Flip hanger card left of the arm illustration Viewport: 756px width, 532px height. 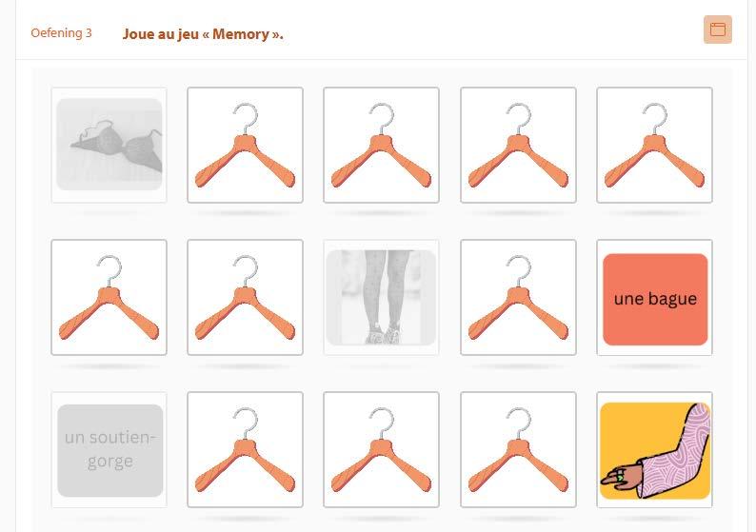point(518,449)
